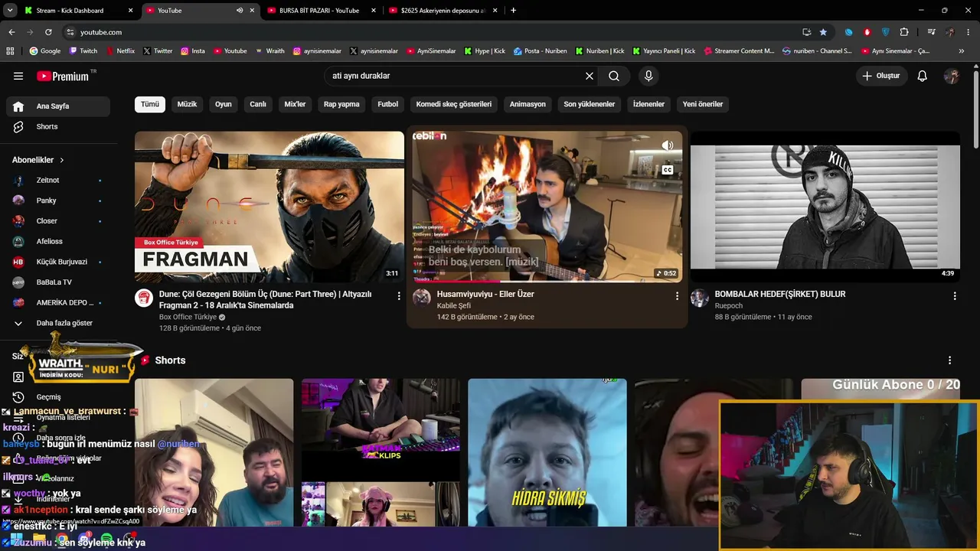Open Kabile Şefi channel link
The width and height of the screenshot is (980, 551).
tap(453, 305)
